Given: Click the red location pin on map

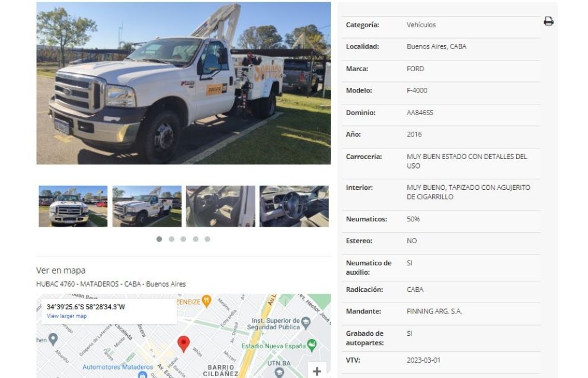Looking at the screenshot, I should 183,344.
